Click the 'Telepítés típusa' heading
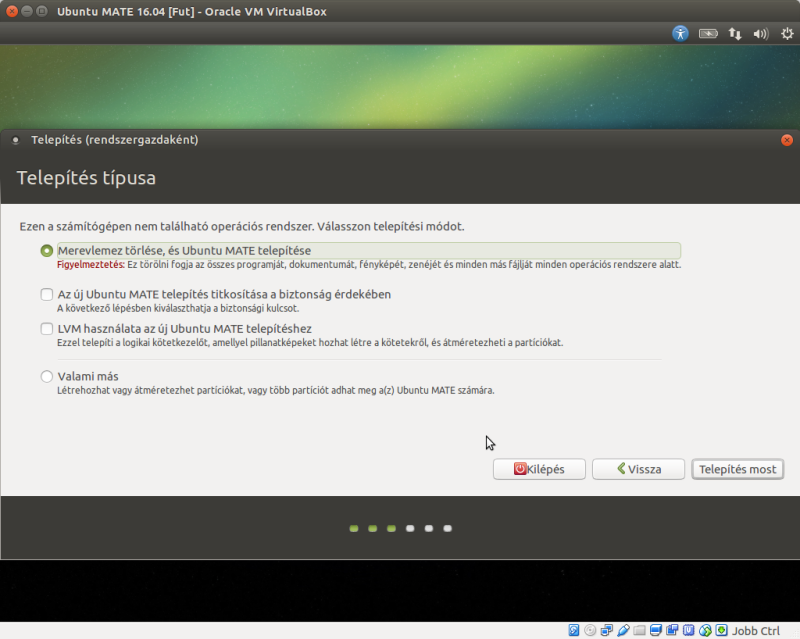800x639 pixels. [x=86, y=178]
